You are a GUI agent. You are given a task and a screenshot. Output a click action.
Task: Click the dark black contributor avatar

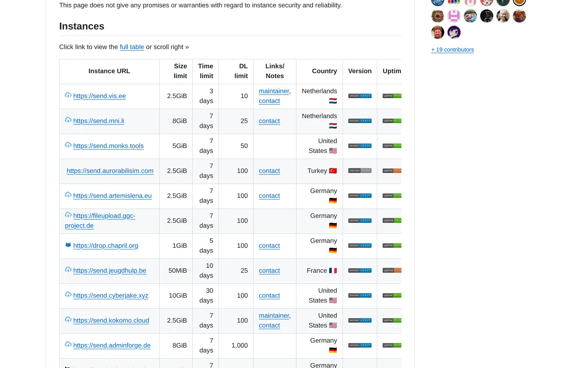pos(487,16)
